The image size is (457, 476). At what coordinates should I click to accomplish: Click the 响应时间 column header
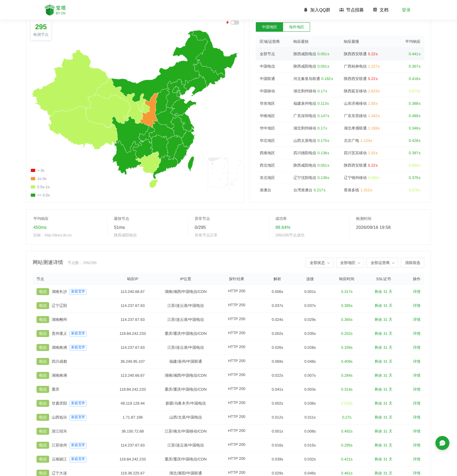pos(347,279)
